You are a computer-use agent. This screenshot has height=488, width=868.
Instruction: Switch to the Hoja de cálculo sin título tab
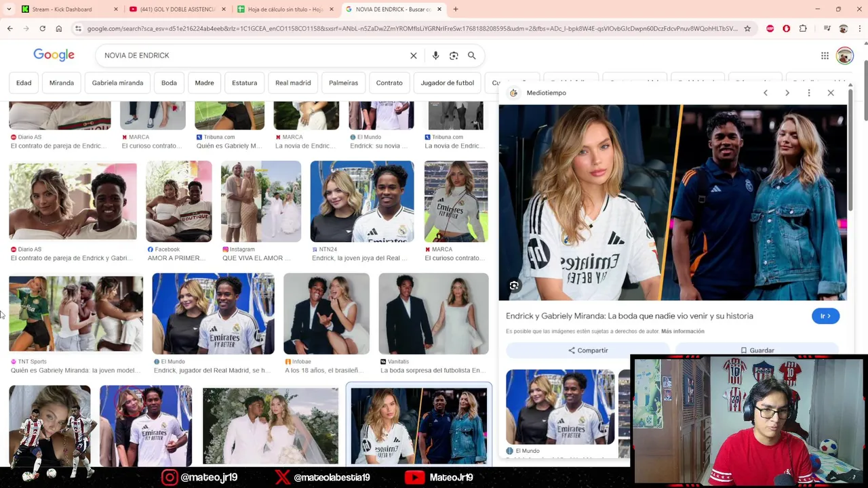[286, 9]
